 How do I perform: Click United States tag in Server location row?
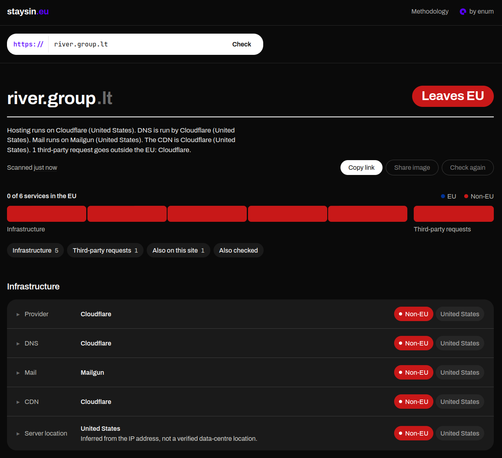[x=460, y=433]
